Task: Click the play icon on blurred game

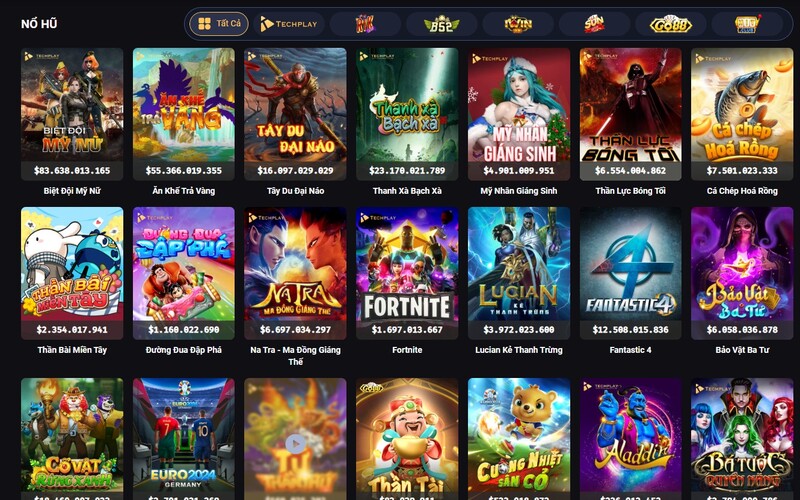Action: pyautogui.click(x=295, y=444)
